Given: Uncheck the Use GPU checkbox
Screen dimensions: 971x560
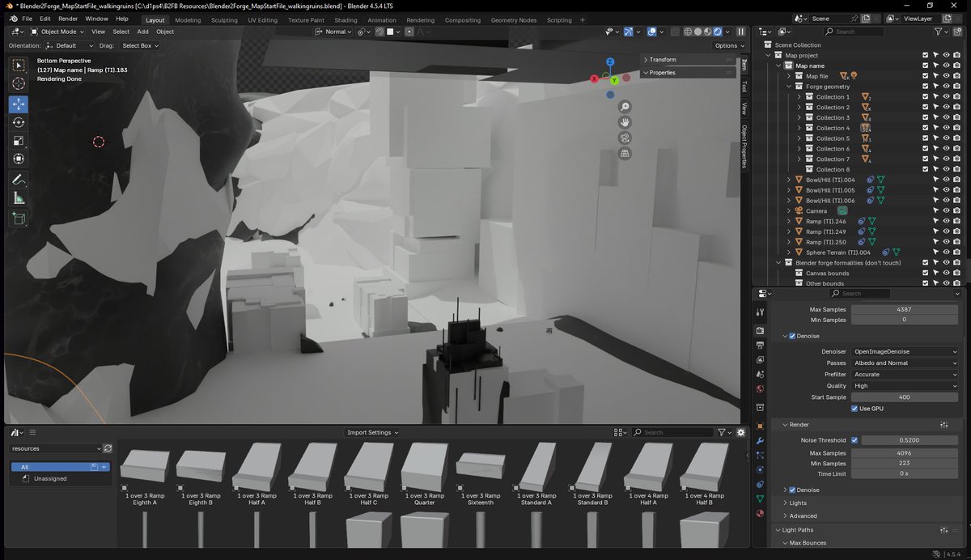Looking at the screenshot, I should (x=854, y=409).
